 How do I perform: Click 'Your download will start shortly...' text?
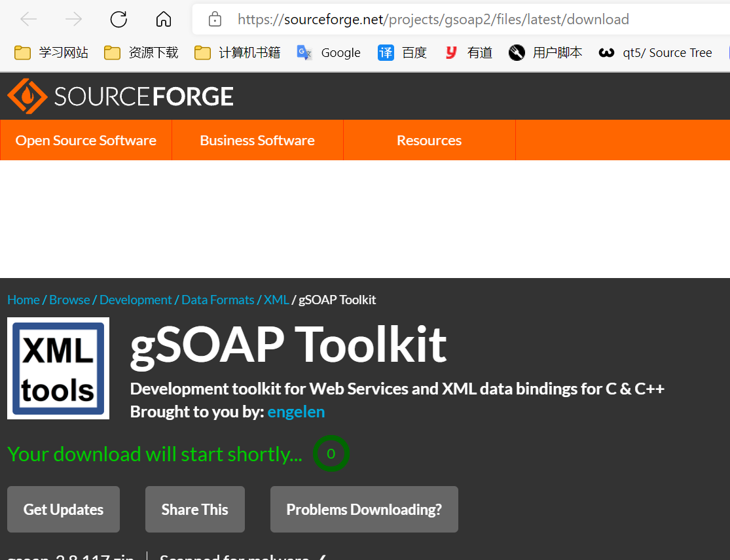[x=155, y=454]
